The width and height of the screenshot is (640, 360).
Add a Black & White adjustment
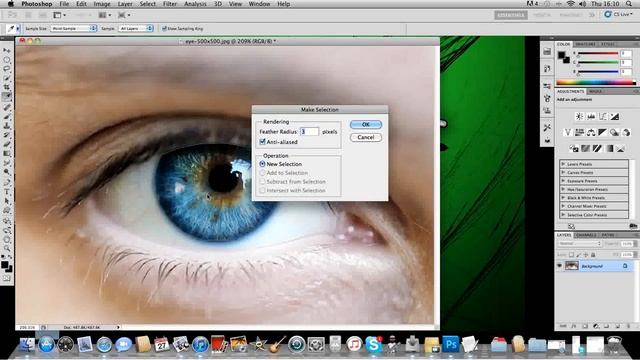pos(602,132)
